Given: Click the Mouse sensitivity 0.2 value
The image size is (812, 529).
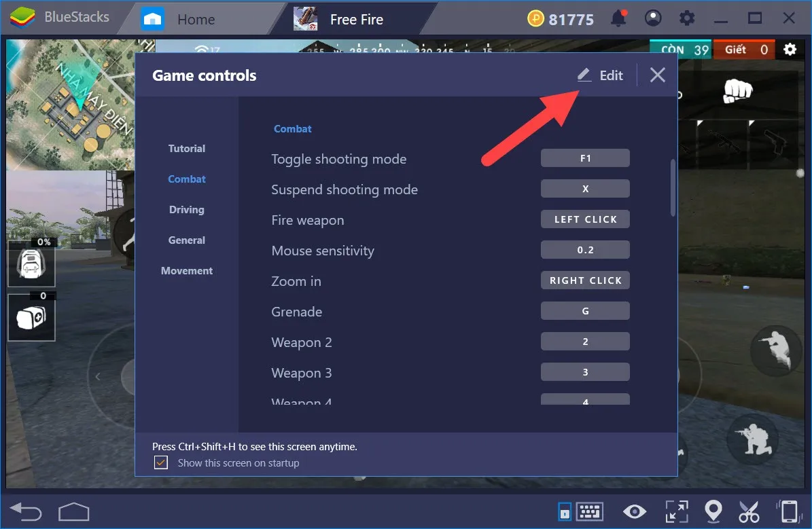Looking at the screenshot, I should [x=585, y=249].
